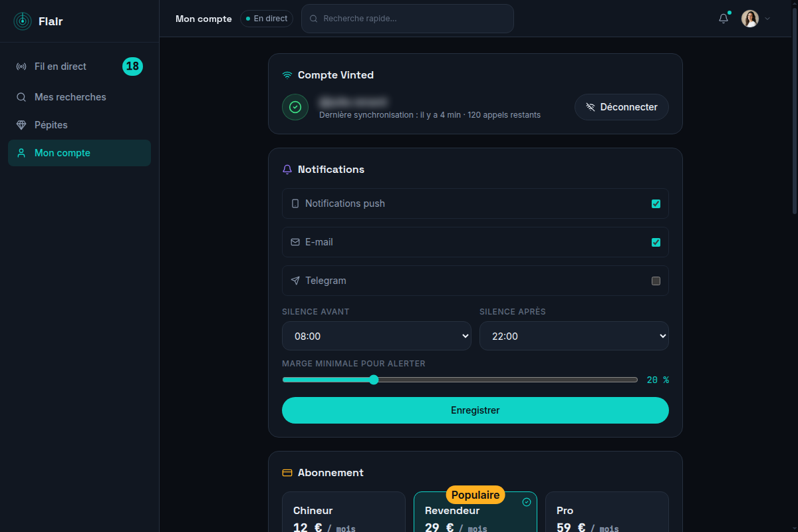This screenshot has height=532, width=798.
Task: Enable the Telegram notifications checkbox
Action: click(x=656, y=281)
